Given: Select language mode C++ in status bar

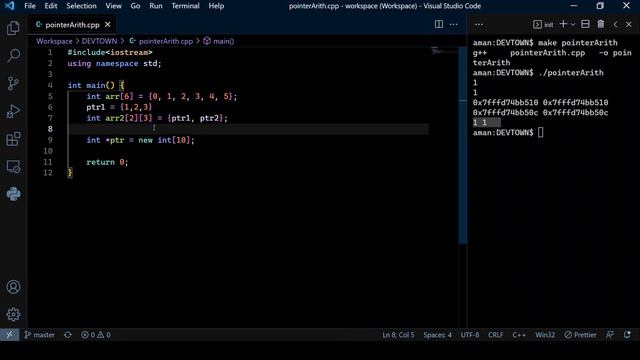Looking at the screenshot, I should tap(519, 335).
